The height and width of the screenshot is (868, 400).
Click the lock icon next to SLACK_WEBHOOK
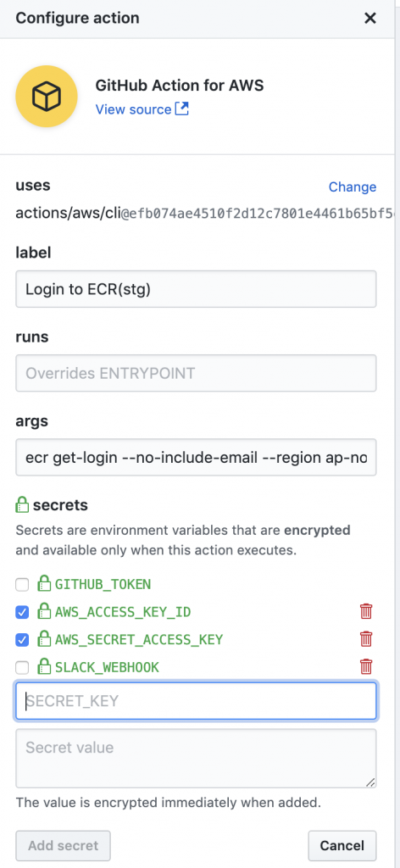tap(43, 666)
